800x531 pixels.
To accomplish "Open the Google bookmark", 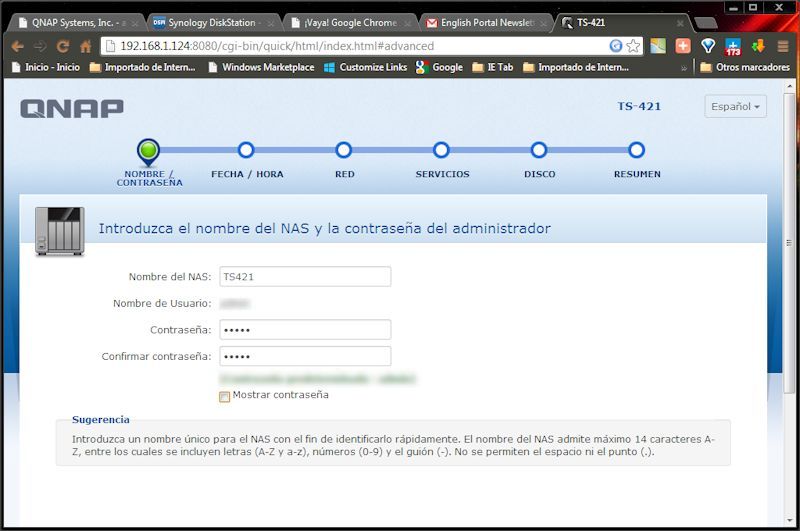I will [439, 67].
